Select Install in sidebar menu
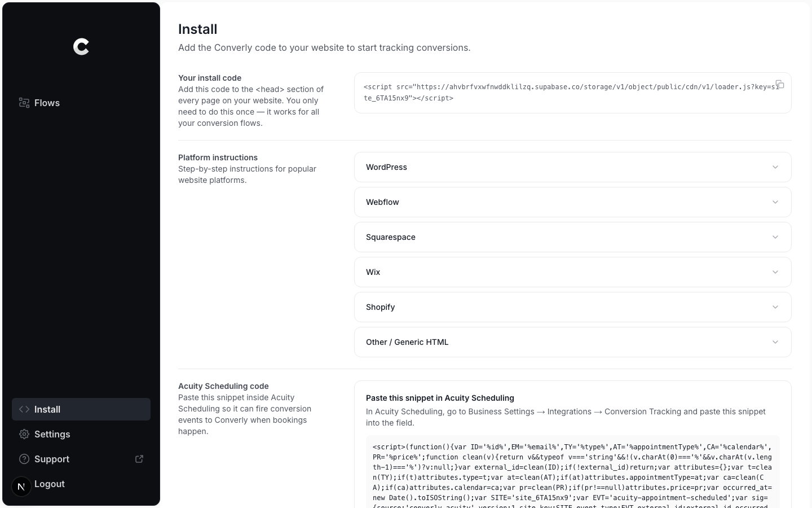The image size is (812, 508). pyautogui.click(x=81, y=409)
